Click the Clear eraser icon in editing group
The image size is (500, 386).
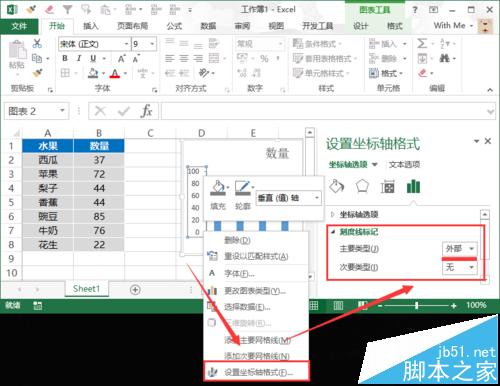pos(422,73)
